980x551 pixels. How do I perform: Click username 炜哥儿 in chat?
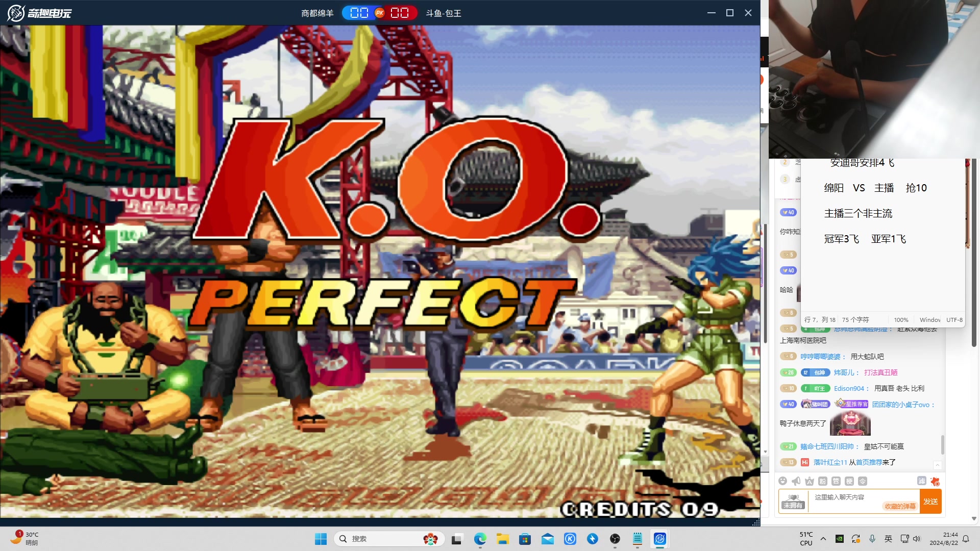point(845,372)
